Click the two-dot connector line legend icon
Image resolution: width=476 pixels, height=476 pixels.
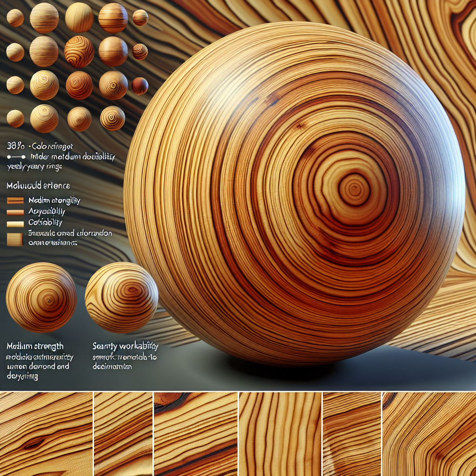16,158
